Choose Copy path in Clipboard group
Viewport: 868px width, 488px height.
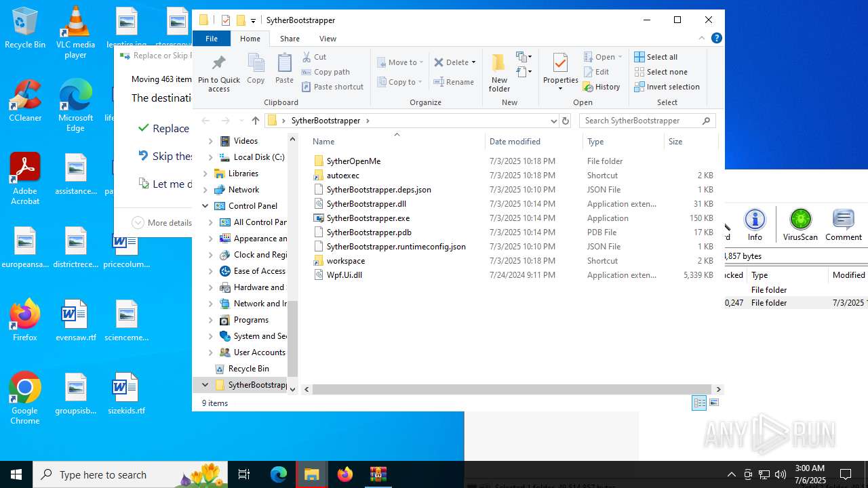325,72
